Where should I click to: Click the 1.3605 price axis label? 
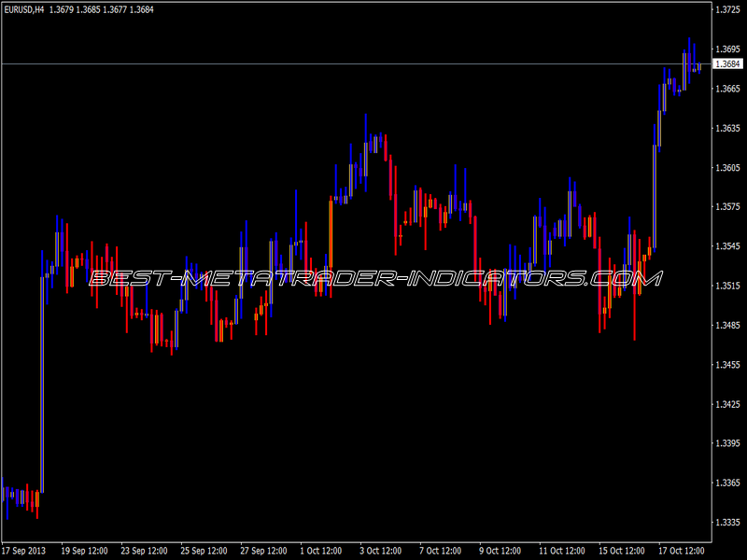(x=728, y=168)
